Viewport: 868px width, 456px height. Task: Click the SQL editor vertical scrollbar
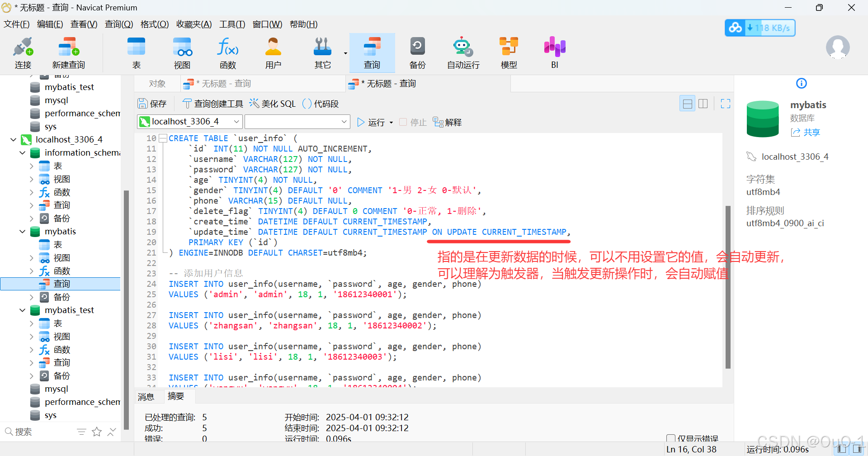click(728, 287)
